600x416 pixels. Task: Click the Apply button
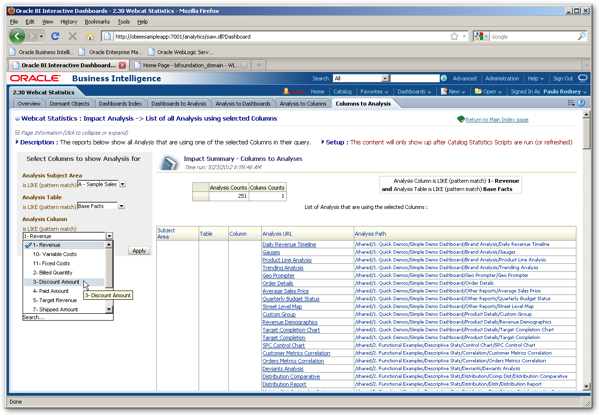pyautogui.click(x=139, y=251)
